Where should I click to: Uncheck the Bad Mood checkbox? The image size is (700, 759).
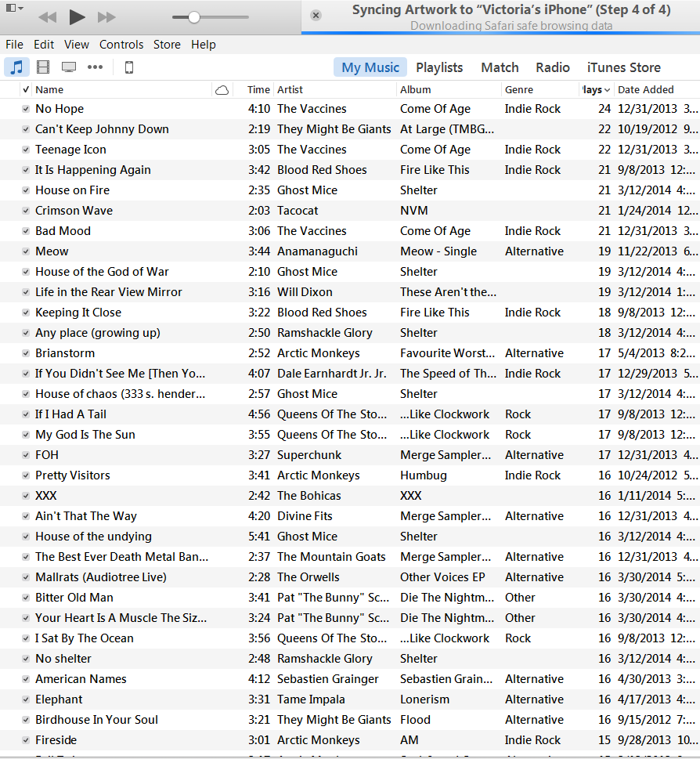(x=26, y=231)
